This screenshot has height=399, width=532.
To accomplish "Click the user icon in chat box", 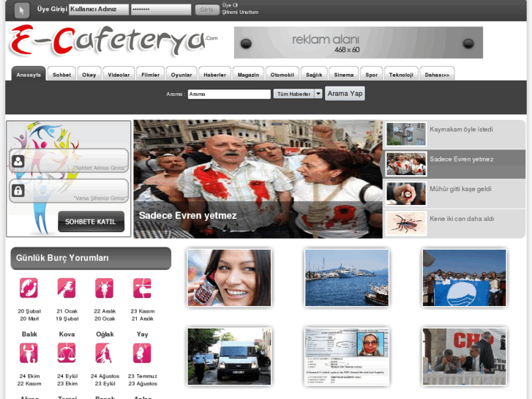I will pos(18,161).
